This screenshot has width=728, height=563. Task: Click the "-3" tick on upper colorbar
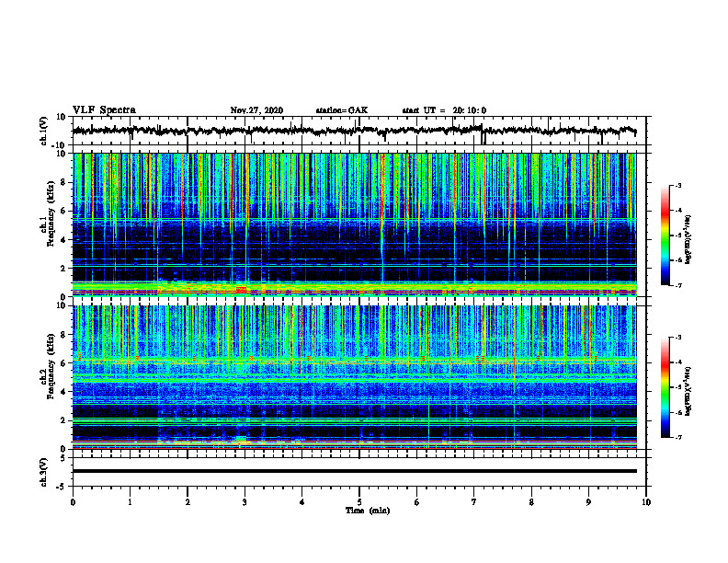click(x=677, y=185)
